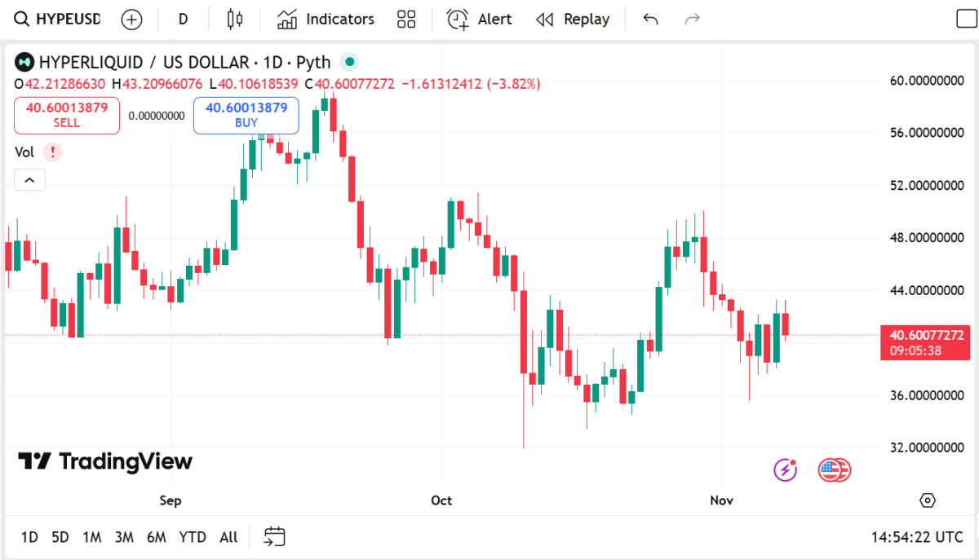Redo the chart action

click(693, 20)
